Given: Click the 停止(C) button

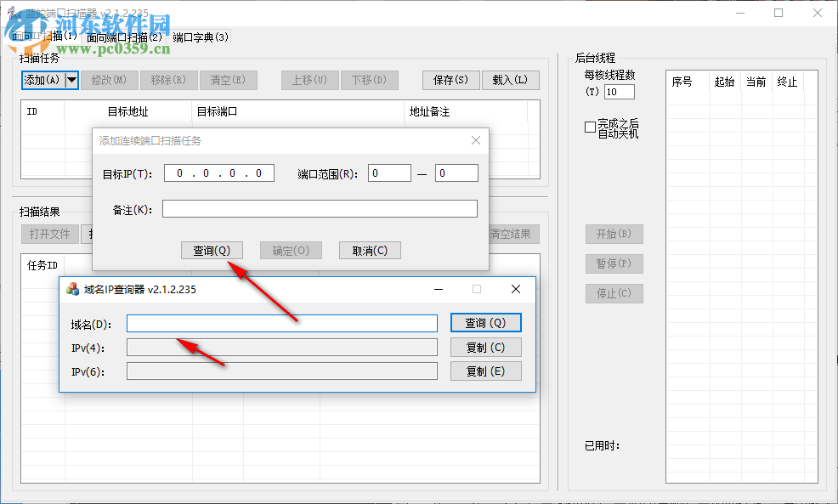Looking at the screenshot, I should tap(614, 293).
